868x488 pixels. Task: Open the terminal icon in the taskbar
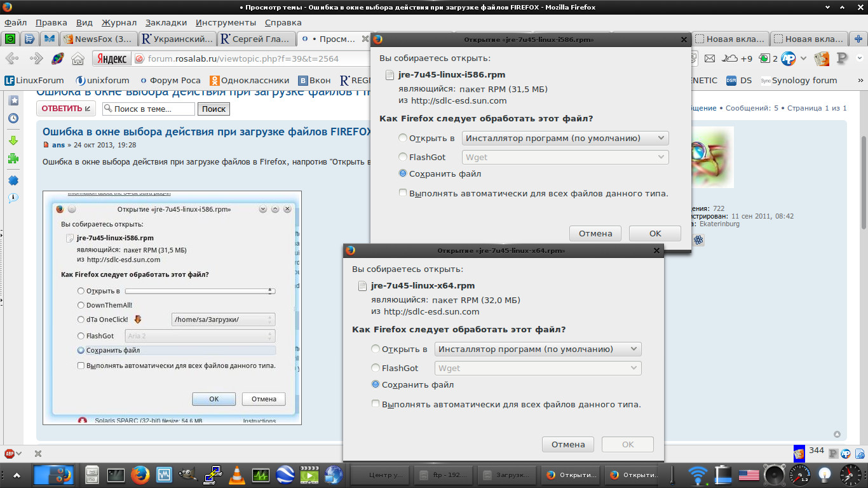pos(116,475)
